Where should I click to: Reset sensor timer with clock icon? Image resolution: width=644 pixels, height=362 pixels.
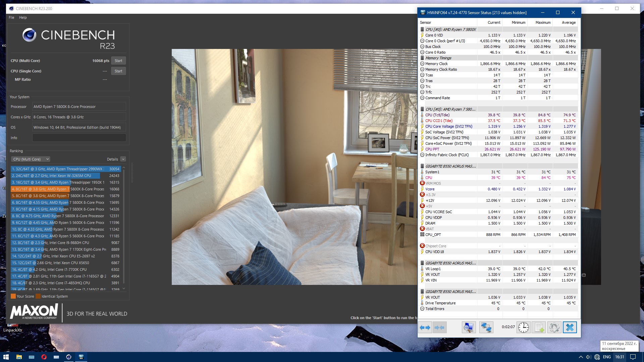coord(523,327)
